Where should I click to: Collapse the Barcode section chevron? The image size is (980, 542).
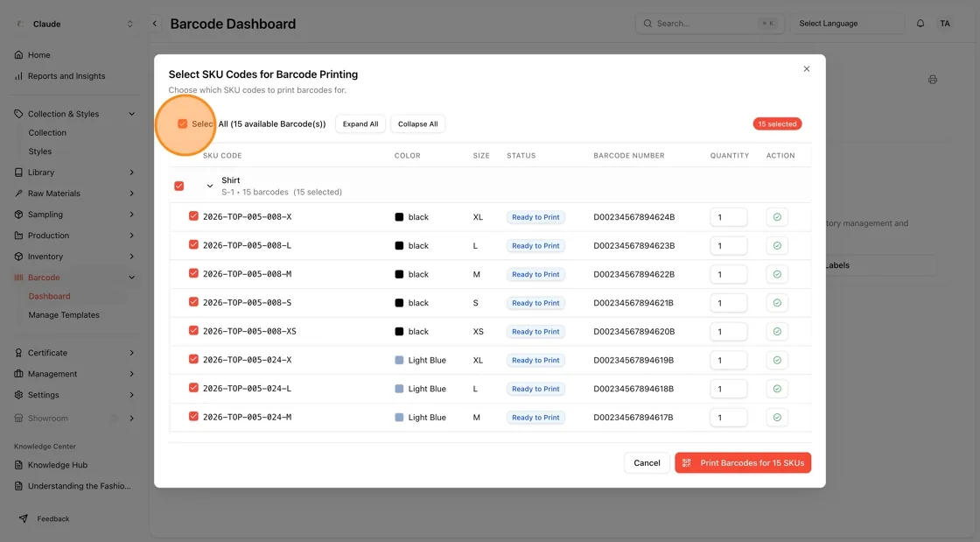[x=132, y=278]
